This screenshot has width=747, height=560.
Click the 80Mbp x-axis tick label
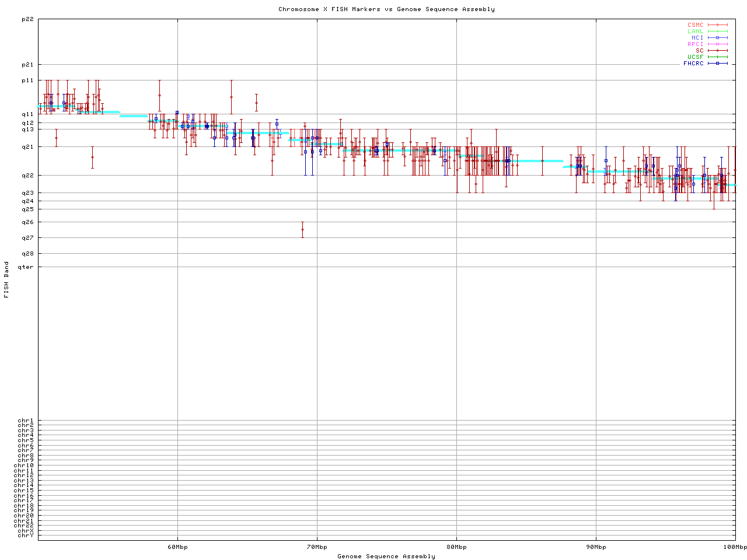coord(456,547)
